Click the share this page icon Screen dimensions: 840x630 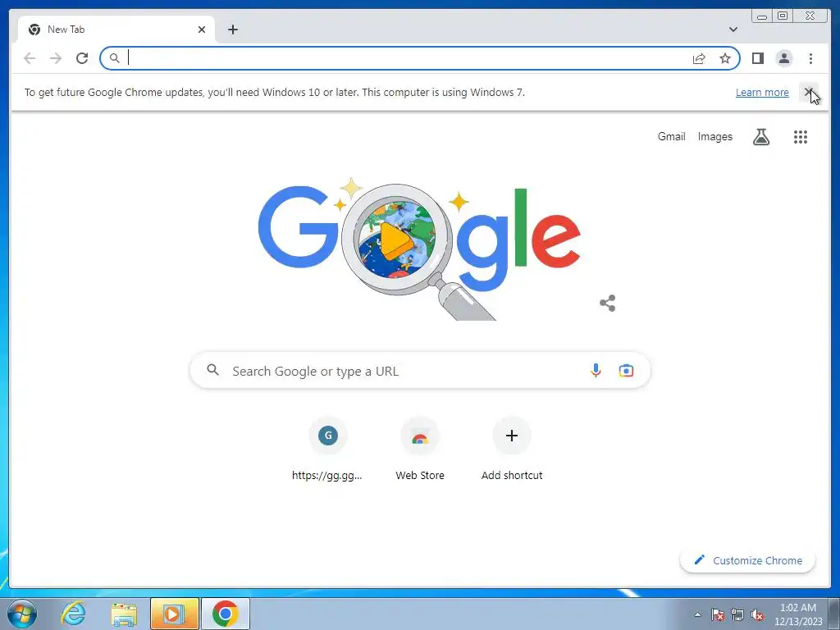point(699,58)
